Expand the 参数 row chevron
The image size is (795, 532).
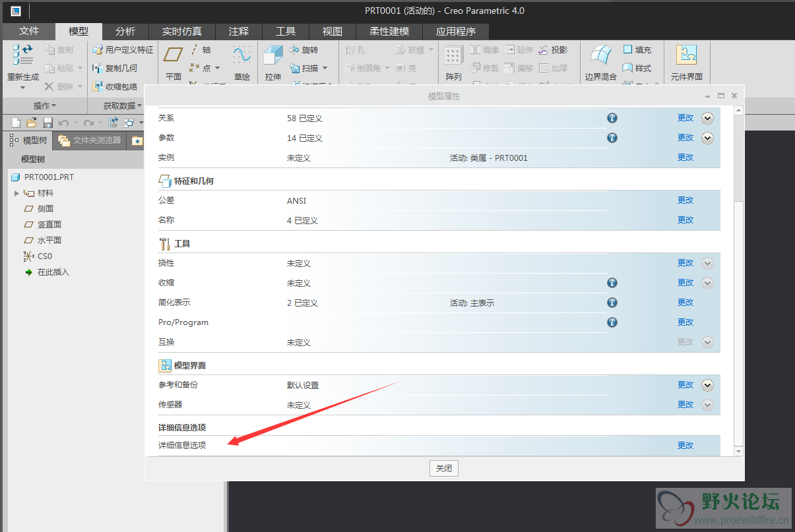[x=707, y=138]
